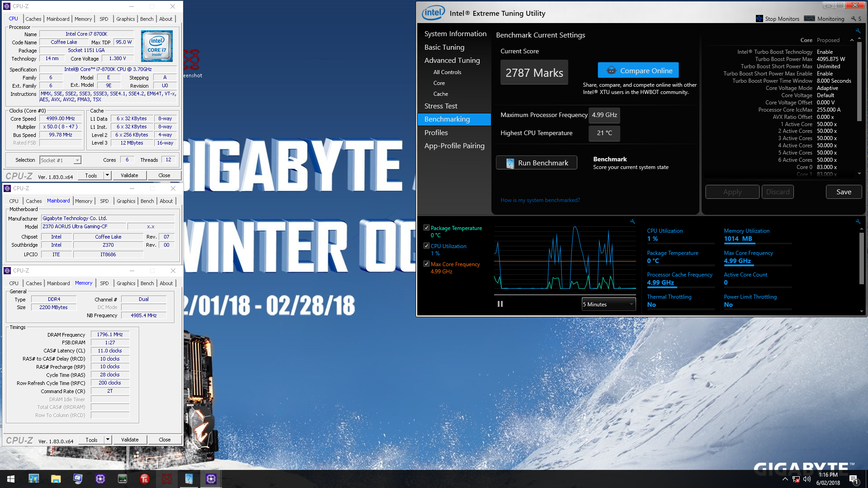The width and height of the screenshot is (868, 488).
Task: Click the blue wrench icon above monitor graph
Action: (632, 221)
